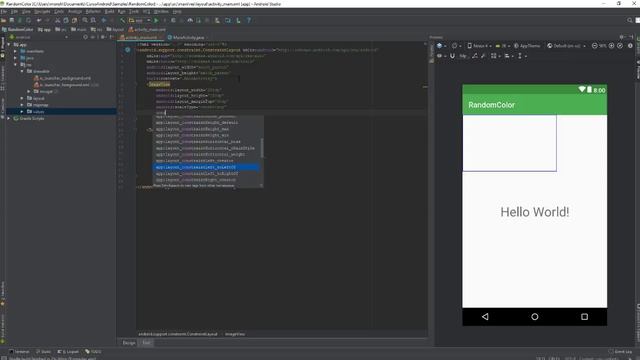Switch to the activity_main.xml editor tab

coord(141,37)
